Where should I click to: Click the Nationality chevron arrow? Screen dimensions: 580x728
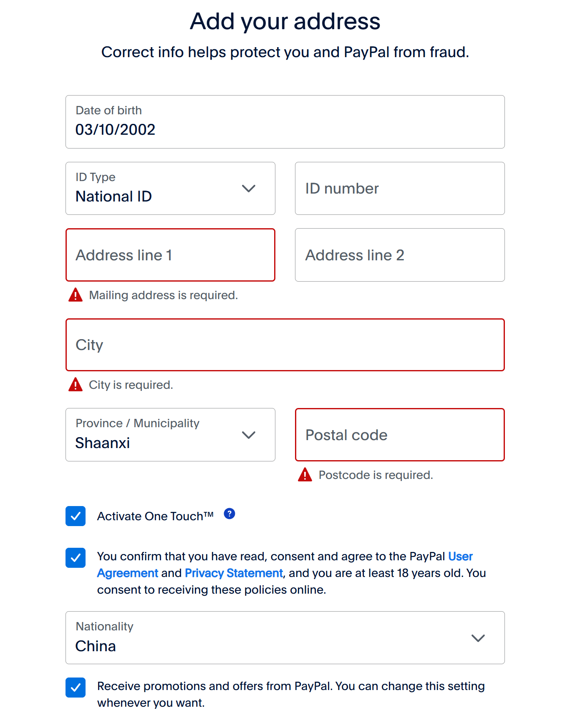point(478,638)
